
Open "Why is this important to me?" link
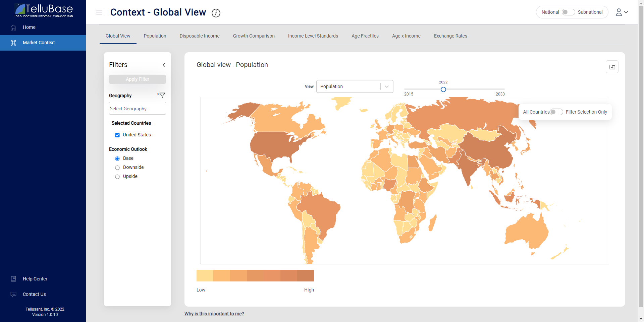click(214, 314)
